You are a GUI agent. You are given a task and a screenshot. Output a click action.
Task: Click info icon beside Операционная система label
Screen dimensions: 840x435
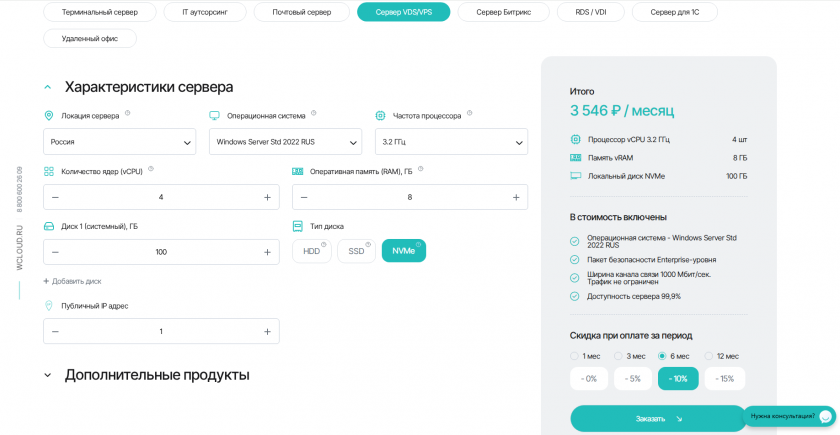click(x=314, y=114)
